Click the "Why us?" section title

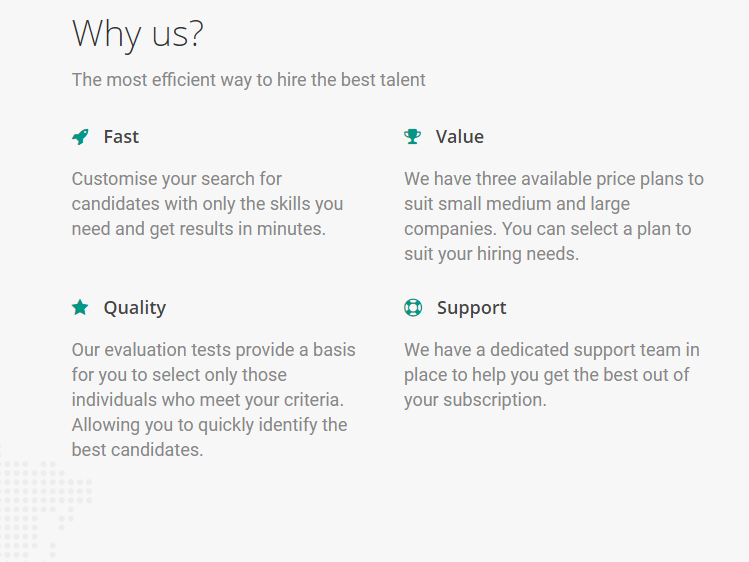coord(138,34)
